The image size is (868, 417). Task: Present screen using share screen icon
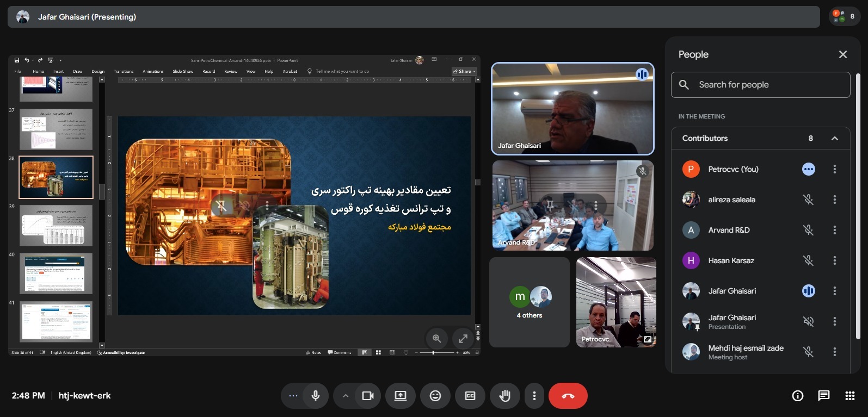(401, 396)
